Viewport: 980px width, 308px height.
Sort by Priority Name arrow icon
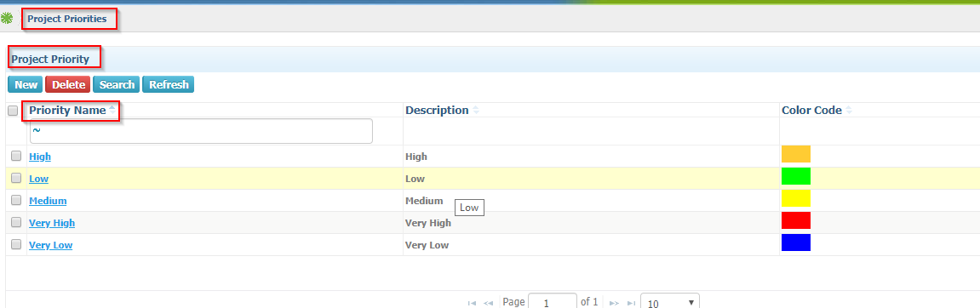112,110
